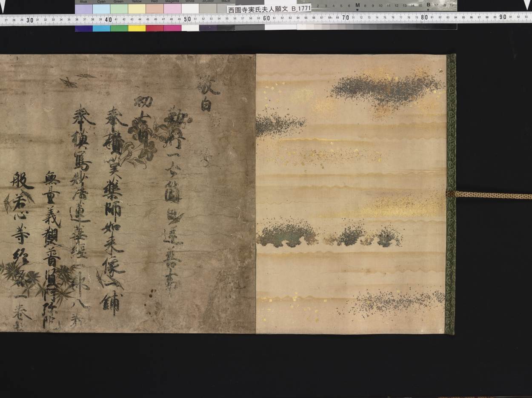Click the label reading 西園寺実氏夫人願文 B_1771
This screenshot has width=532, height=398.
(269, 9)
